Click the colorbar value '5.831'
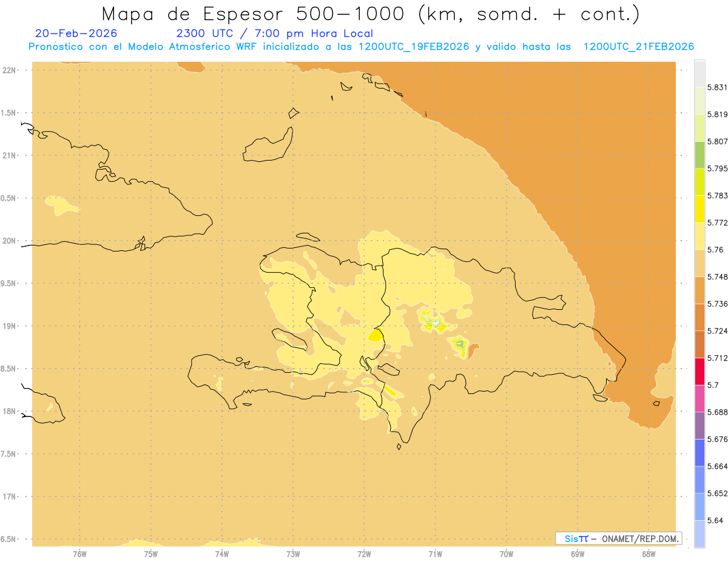 click(x=718, y=87)
